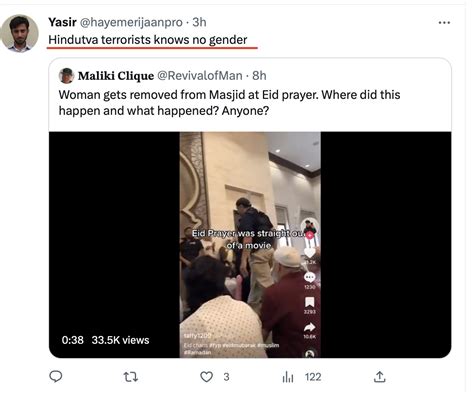Click the Hindutva terrorists tweet text
The width and height of the screenshot is (474, 394).
tap(148, 40)
